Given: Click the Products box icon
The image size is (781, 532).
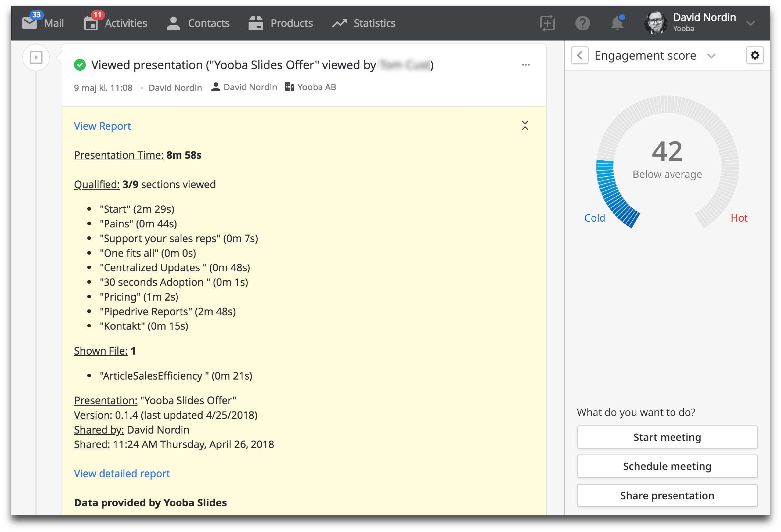Looking at the screenshot, I should click(256, 23).
